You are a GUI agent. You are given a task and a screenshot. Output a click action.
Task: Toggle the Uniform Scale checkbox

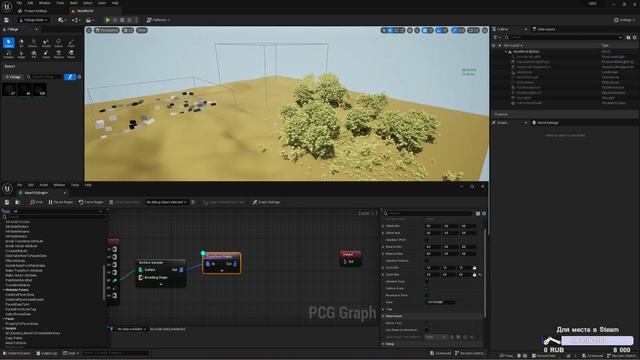pyautogui.click(x=427, y=289)
